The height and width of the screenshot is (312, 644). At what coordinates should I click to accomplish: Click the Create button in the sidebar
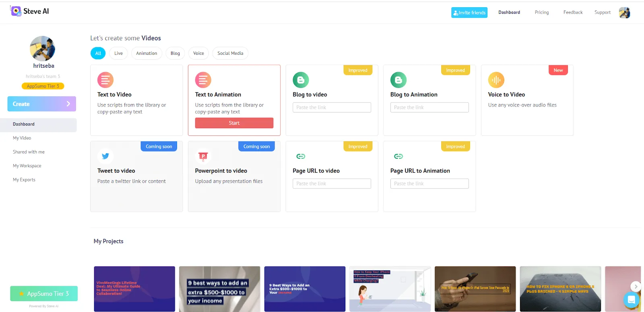[x=42, y=104]
